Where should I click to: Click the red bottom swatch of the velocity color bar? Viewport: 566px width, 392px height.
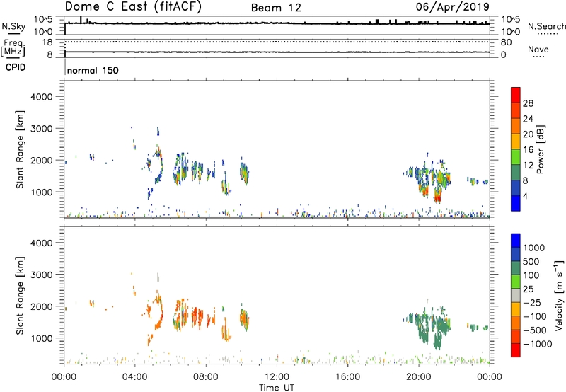click(x=516, y=350)
